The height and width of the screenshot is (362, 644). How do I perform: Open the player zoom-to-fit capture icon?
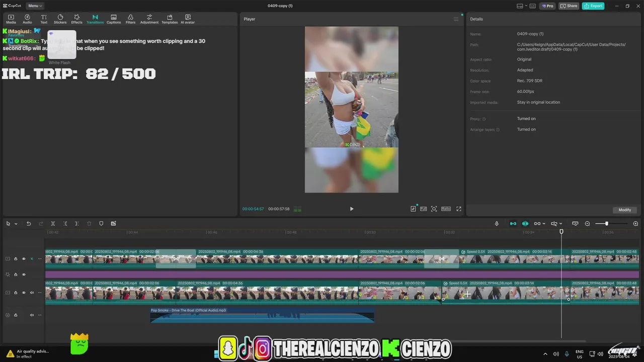tap(434, 209)
